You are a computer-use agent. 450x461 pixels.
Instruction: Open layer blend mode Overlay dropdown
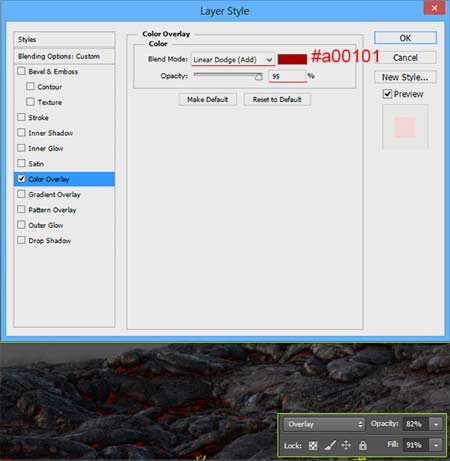tap(324, 424)
